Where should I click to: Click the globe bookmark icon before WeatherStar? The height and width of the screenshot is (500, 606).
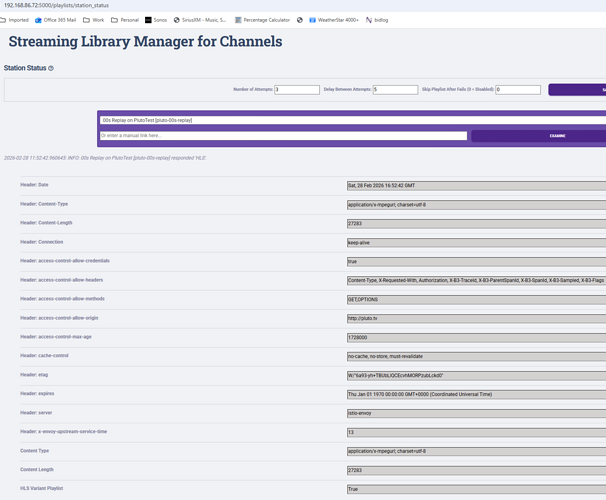[300, 19]
